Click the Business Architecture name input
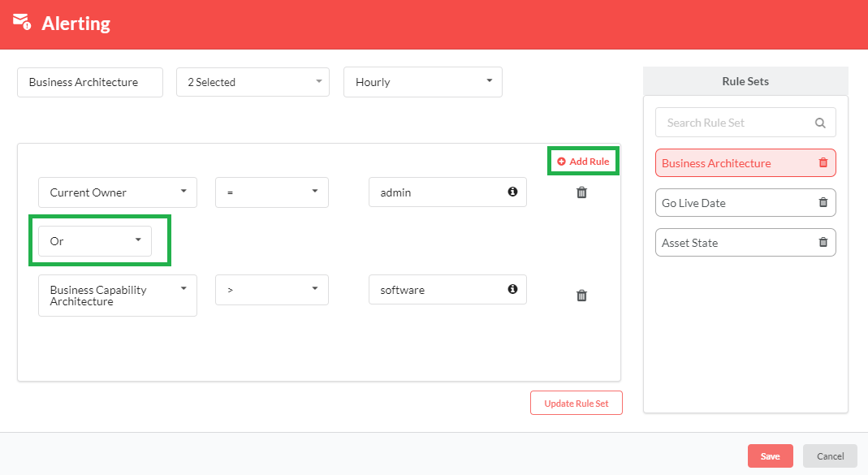Screen dimensions: 868x475 point(90,82)
